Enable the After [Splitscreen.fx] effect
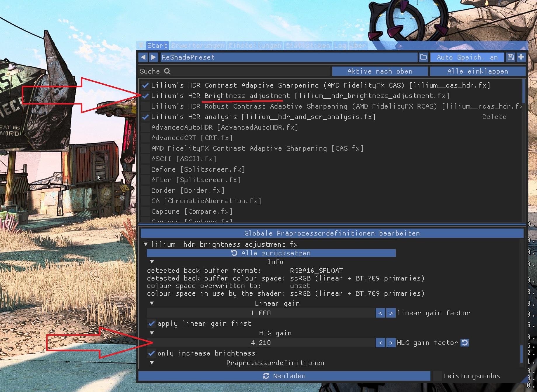The height and width of the screenshot is (392, 537). click(145, 180)
